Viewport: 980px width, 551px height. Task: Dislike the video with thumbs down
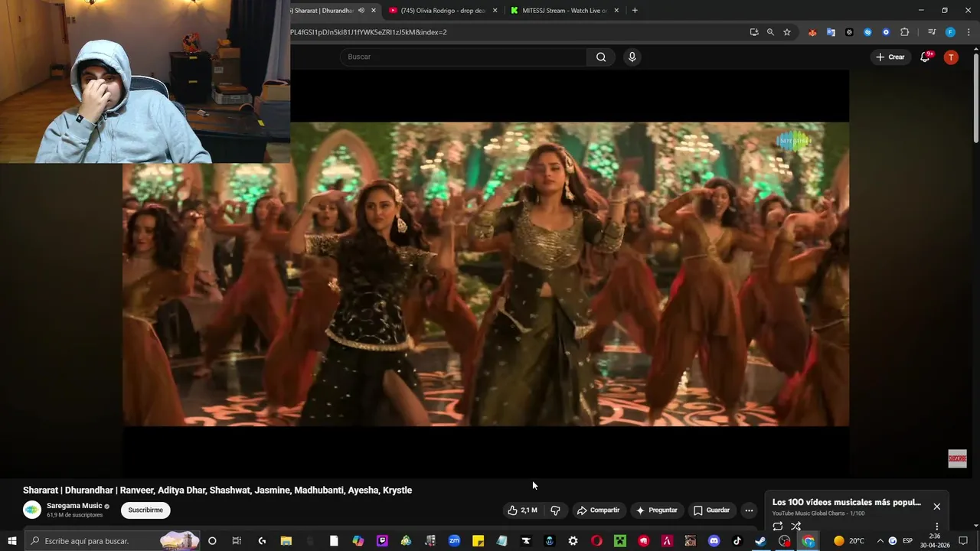(x=556, y=510)
